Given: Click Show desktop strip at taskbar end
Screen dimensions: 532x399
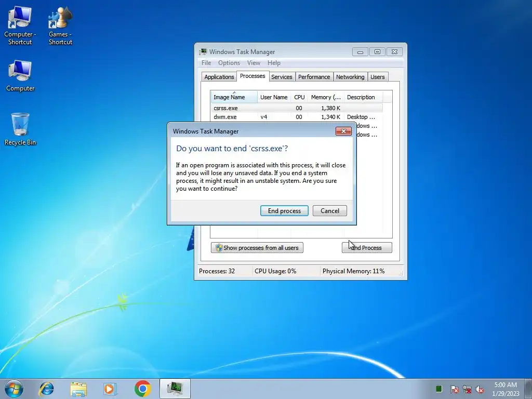Looking at the screenshot, I should (528, 389).
